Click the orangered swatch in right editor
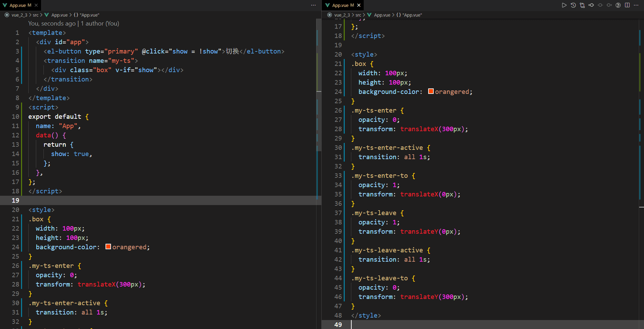 431,91
